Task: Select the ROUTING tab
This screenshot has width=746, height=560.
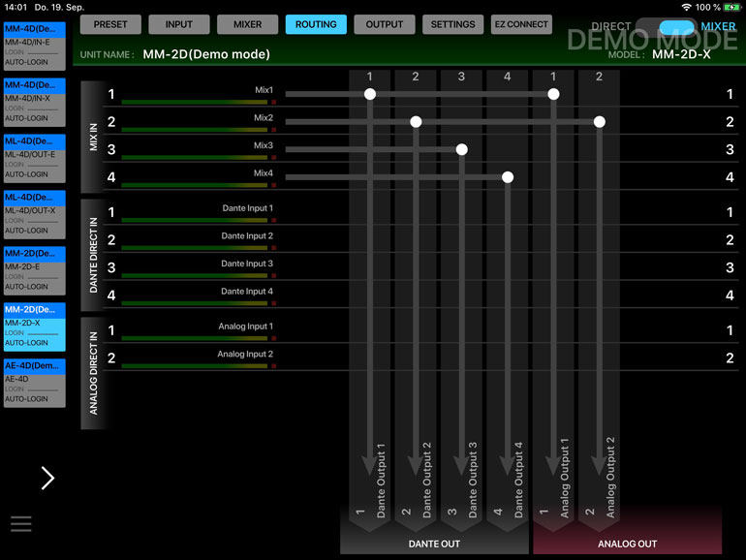Action: click(316, 24)
